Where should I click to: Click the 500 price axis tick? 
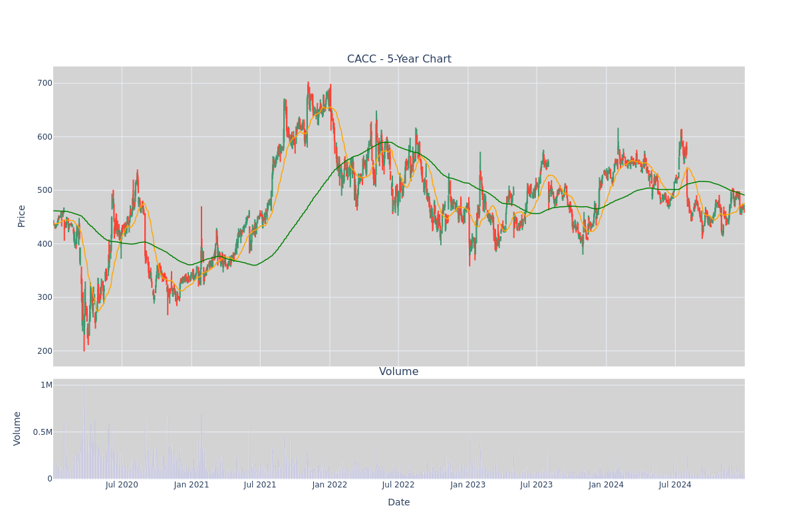pyautogui.click(x=45, y=190)
